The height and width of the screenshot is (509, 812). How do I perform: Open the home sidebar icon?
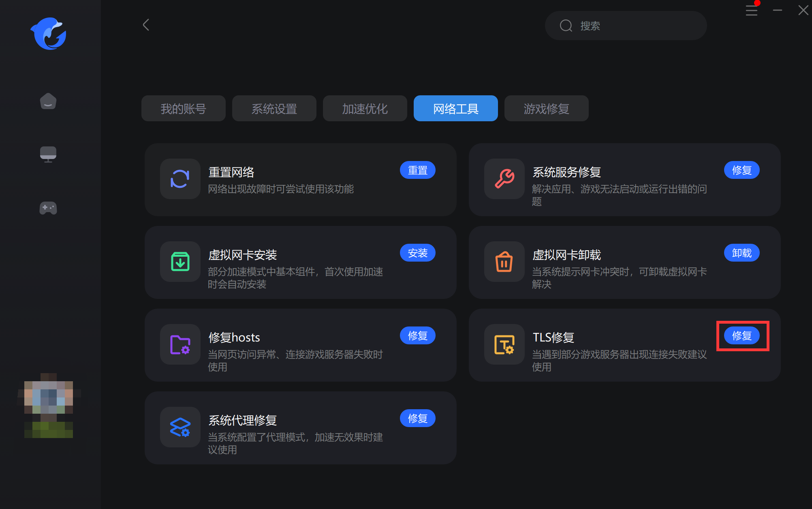point(48,101)
